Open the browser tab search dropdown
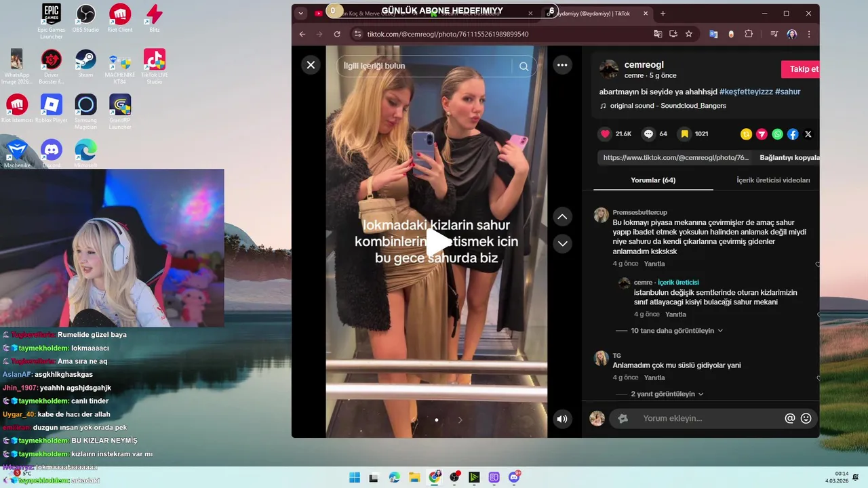The image size is (868, 488). 301,13
